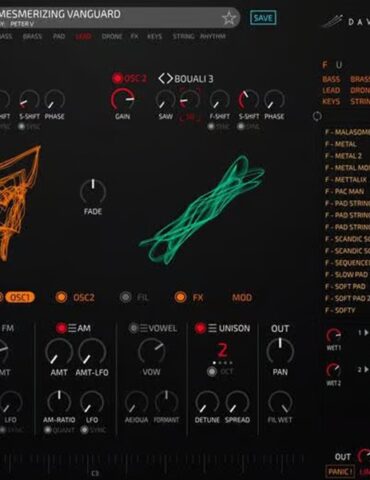Screen dimensions: 370x480
Task: Click the SAW knob
Action: [x=166, y=100]
